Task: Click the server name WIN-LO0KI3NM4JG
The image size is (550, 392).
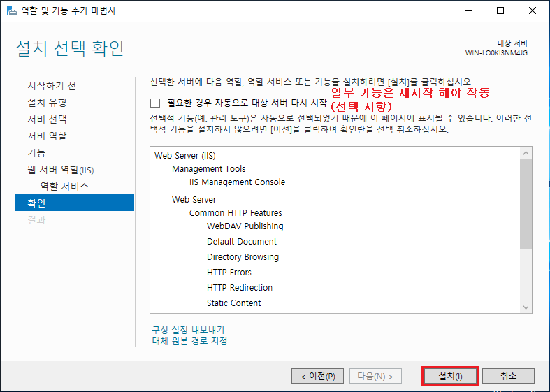Action: click(x=496, y=53)
